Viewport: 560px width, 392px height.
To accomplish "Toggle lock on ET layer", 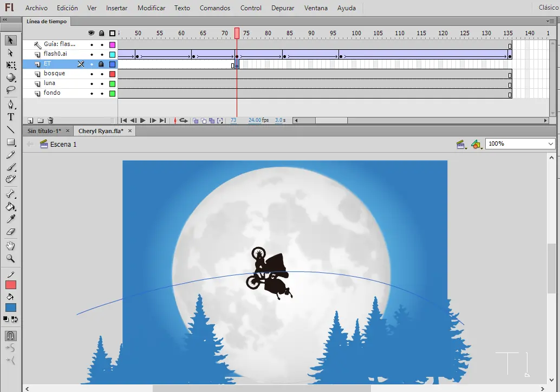I will click(101, 64).
